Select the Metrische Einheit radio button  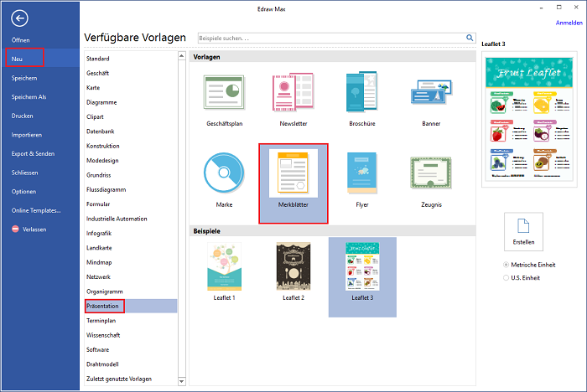(x=506, y=265)
